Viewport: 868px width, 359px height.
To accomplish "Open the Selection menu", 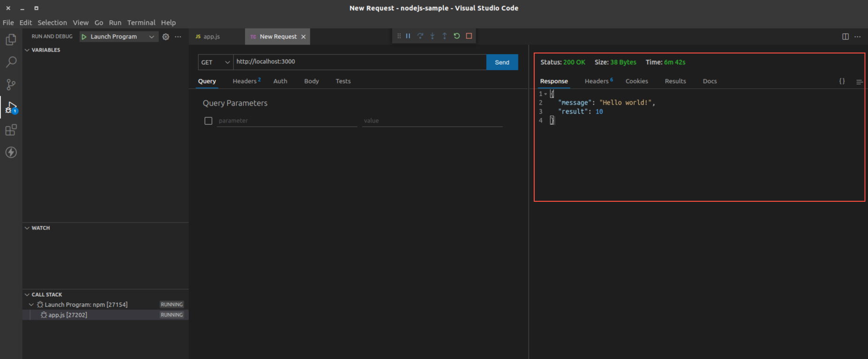I will tap(52, 23).
